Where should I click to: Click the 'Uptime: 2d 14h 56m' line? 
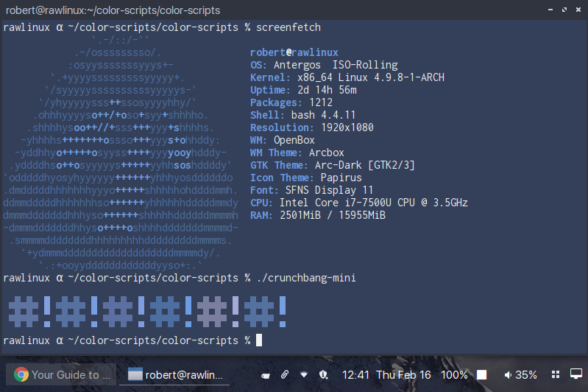tap(303, 90)
